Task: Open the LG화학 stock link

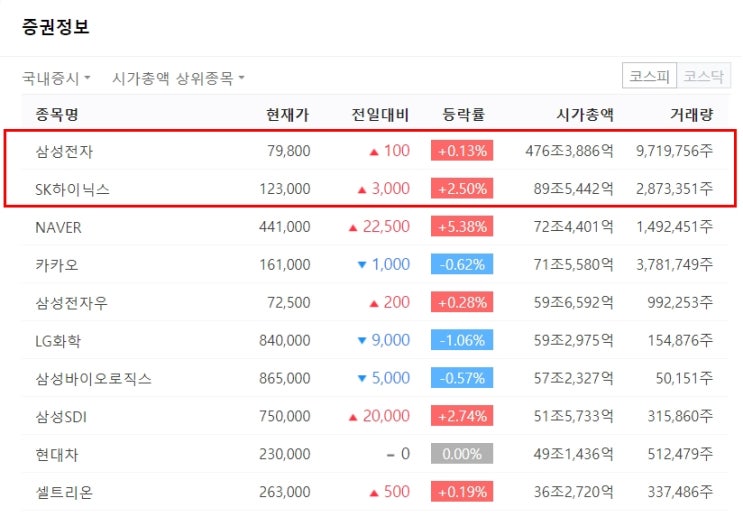Action: (58, 340)
